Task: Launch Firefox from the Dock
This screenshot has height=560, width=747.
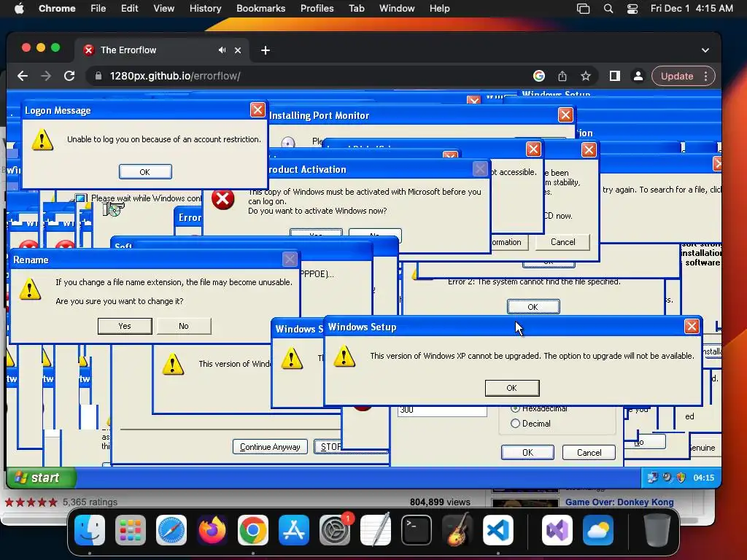Action: pos(212,530)
